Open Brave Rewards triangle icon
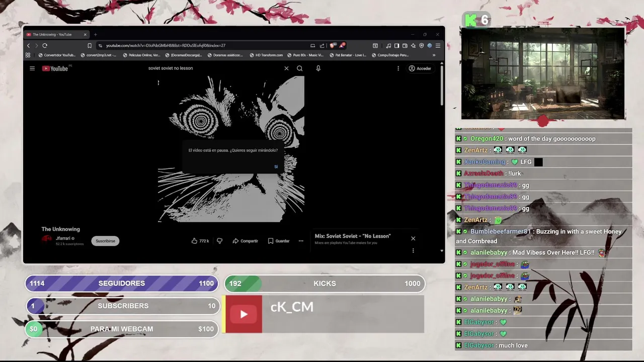This screenshot has width=644, height=362. (342, 45)
